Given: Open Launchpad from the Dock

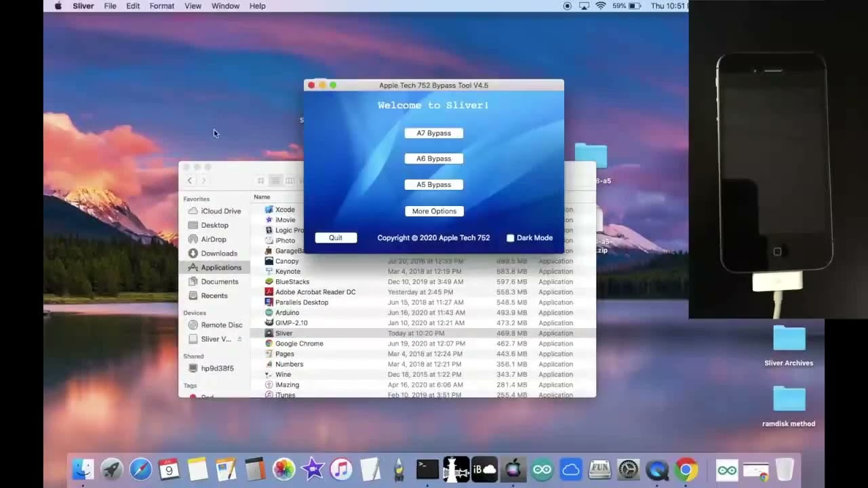Looking at the screenshot, I should tap(112, 469).
